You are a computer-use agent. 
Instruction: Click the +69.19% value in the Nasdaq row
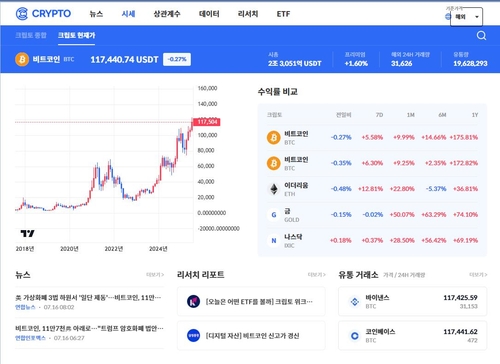(x=465, y=240)
